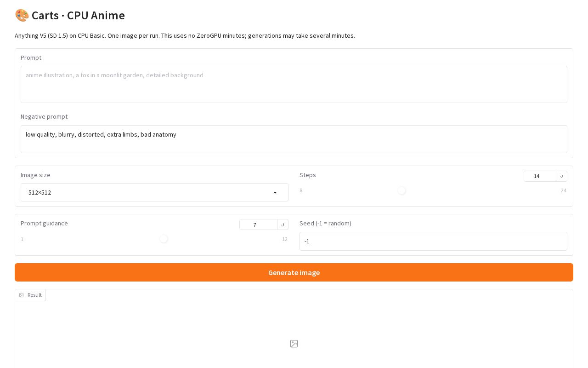Click the 'Prompt' label above the text area
This screenshot has width=588, height=368.
tap(31, 57)
